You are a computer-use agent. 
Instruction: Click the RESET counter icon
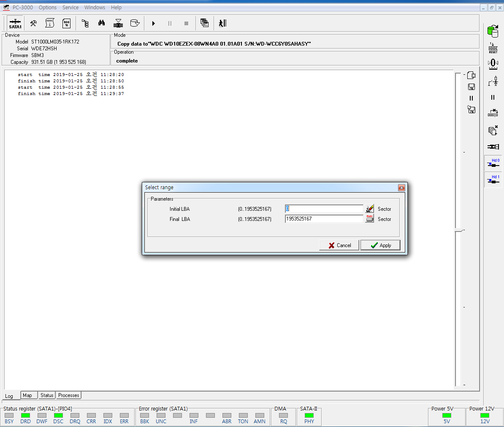[493, 48]
